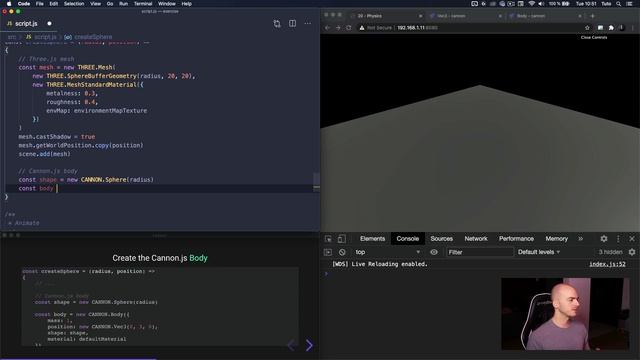Open the index.js:52 source link
The width and height of the screenshot is (640, 360).
(x=607, y=264)
